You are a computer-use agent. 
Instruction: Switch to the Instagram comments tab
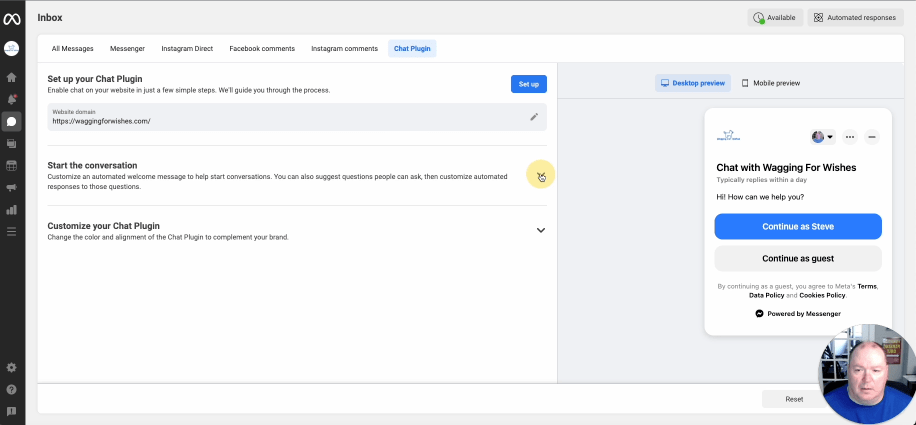[344, 48]
